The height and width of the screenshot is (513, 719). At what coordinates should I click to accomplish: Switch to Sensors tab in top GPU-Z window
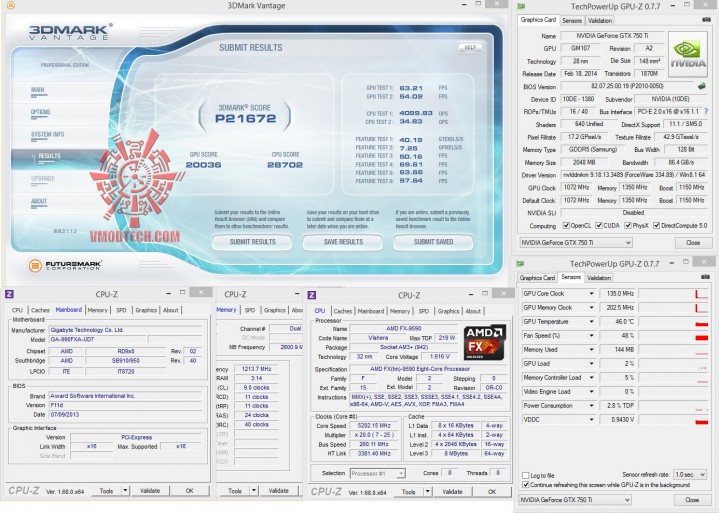click(x=572, y=21)
